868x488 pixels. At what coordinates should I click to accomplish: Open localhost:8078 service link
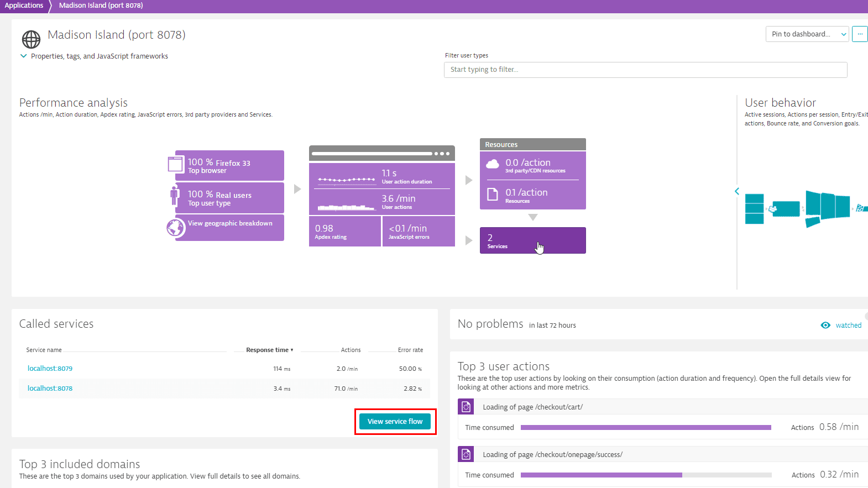point(50,389)
